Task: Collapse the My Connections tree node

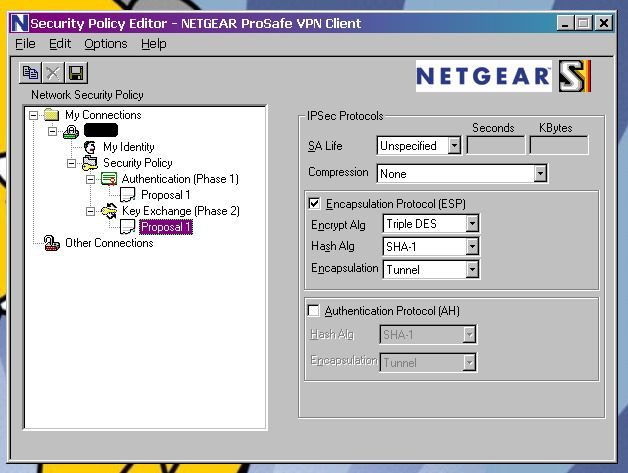Action: (x=34, y=115)
